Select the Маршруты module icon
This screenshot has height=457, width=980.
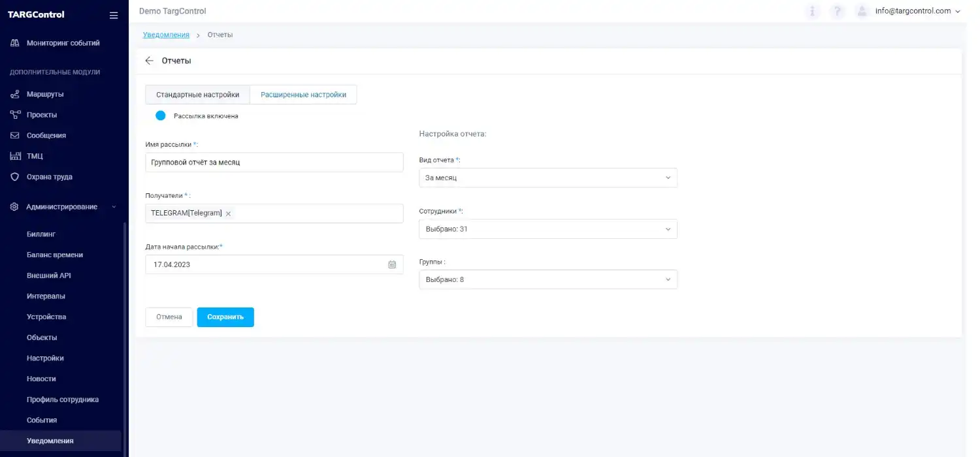click(14, 93)
